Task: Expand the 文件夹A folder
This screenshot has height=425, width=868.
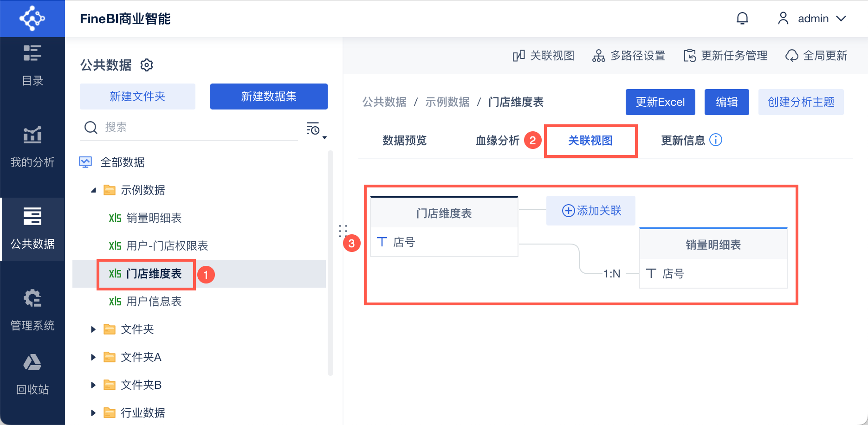Action: coord(93,357)
